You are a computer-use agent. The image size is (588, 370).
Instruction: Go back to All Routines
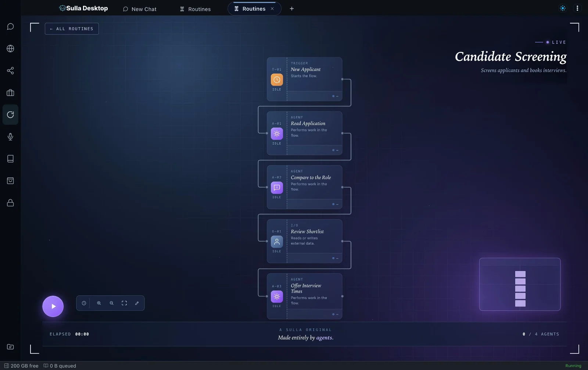(72, 29)
